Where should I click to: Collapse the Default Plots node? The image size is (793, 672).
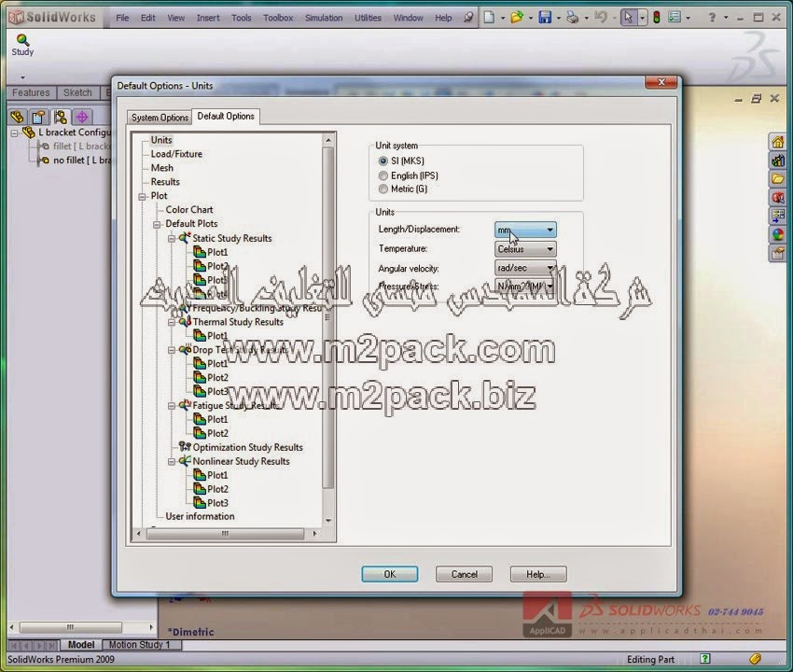157,224
